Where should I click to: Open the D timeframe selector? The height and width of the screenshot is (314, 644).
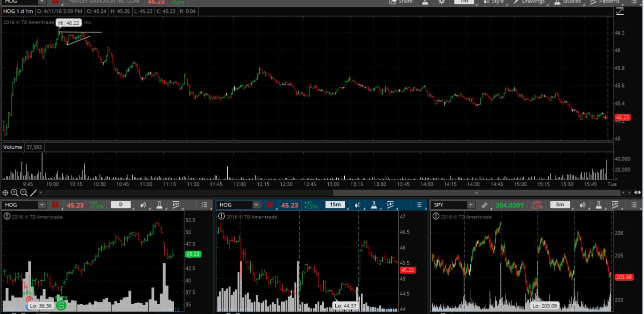click(x=121, y=205)
